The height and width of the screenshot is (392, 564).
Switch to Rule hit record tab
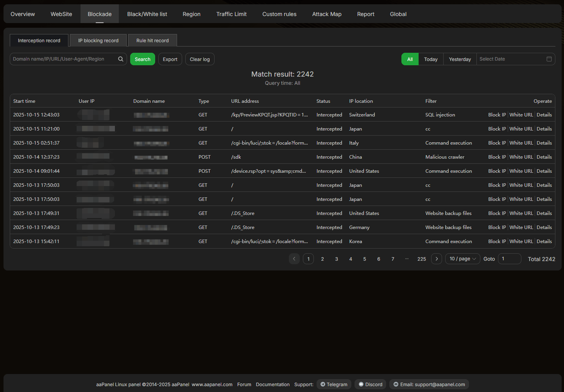(152, 40)
